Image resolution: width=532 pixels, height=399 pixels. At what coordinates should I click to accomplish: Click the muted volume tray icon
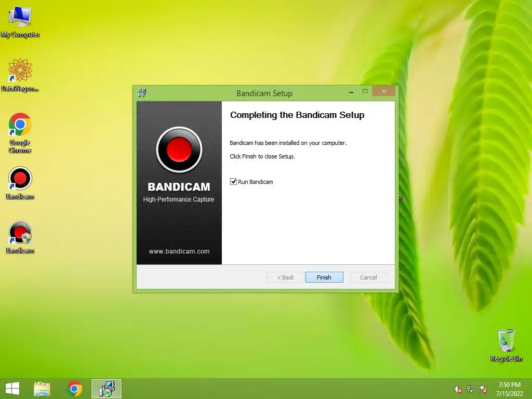pos(458,389)
